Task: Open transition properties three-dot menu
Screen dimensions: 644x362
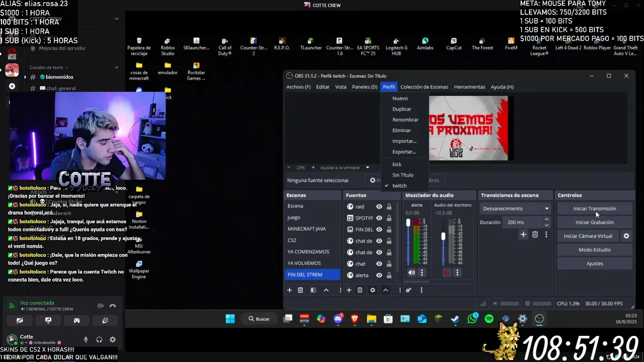Action: [x=546, y=234]
